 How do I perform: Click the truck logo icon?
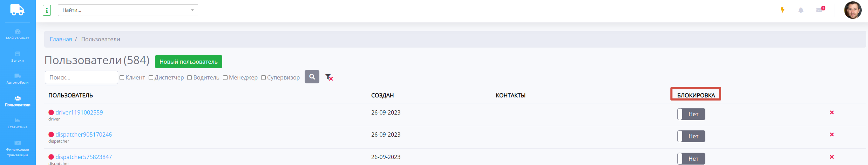(17, 10)
